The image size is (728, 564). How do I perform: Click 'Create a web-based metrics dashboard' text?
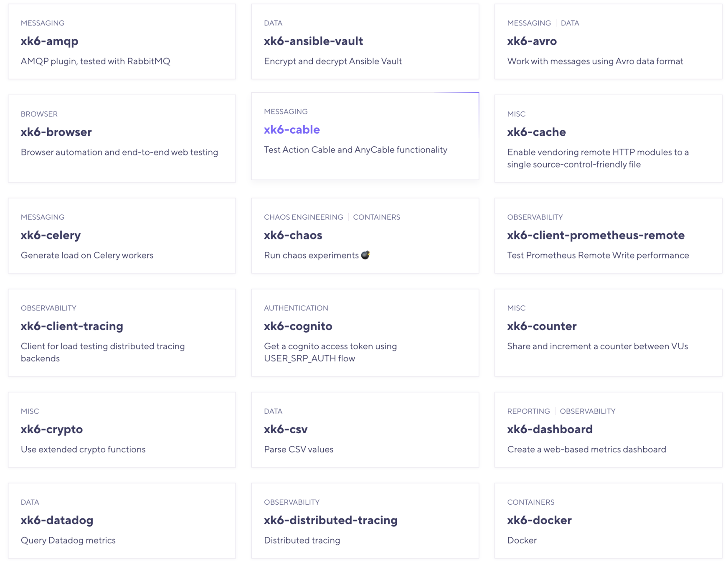[586, 450]
